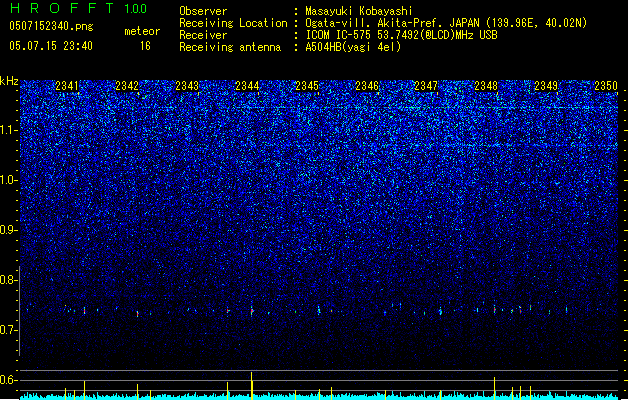Click the 0.7 kHz axis label
The width and height of the screenshot is (629, 400).
(8, 330)
